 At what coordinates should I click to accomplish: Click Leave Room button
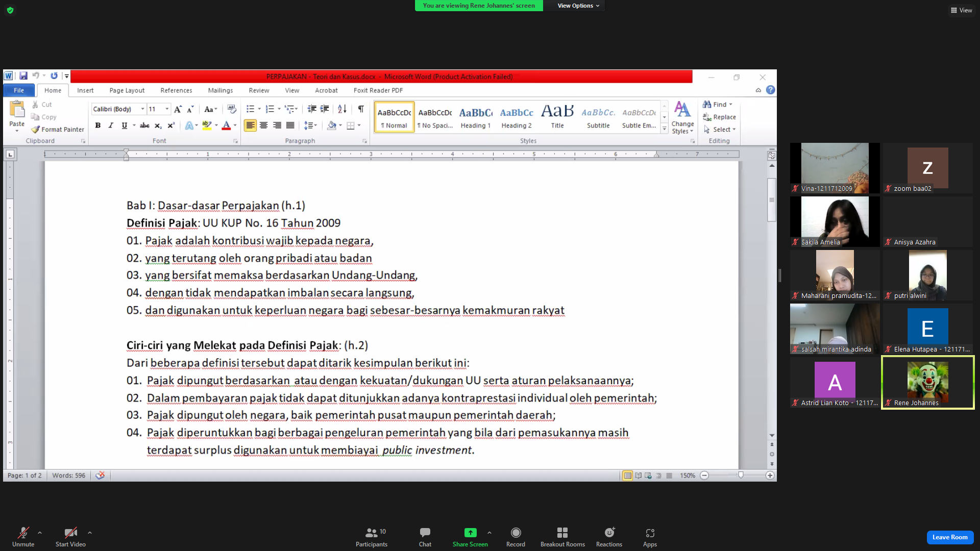950,537
